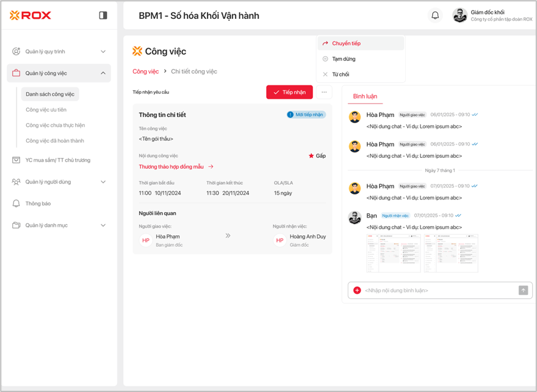Expand the Quản lý danh mục menu
The width and height of the screenshot is (537, 392).
tap(103, 226)
